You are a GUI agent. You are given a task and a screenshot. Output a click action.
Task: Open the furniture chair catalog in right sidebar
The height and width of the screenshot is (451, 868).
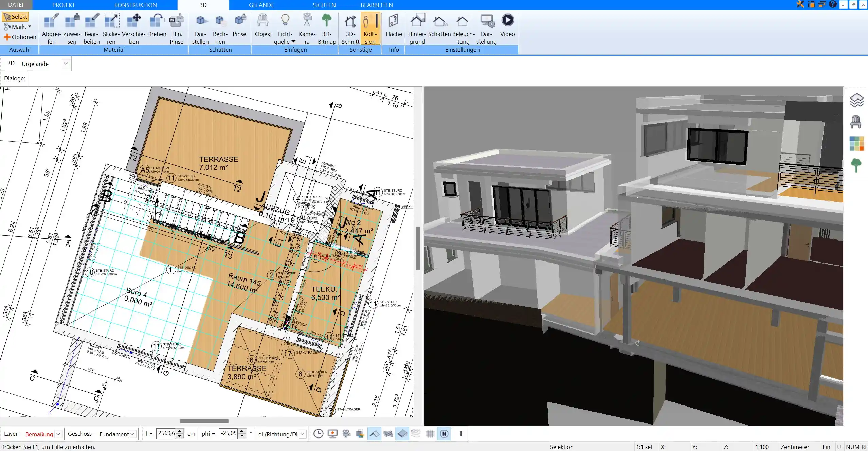(856, 122)
